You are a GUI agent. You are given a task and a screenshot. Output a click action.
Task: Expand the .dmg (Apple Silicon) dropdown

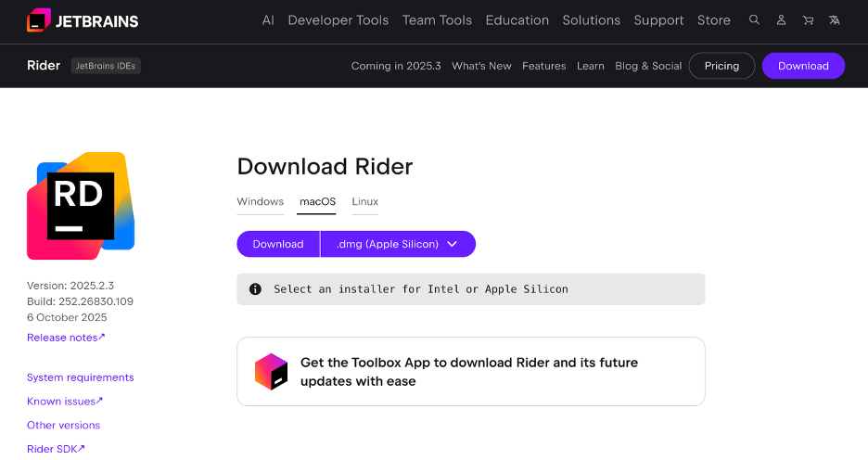pyautogui.click(x=398, y=244)
